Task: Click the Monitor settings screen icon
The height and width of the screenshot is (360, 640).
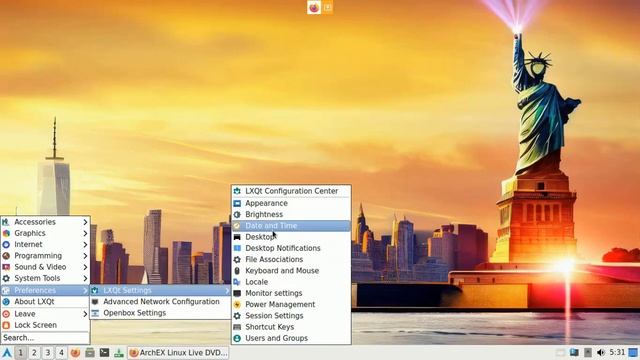Action: pos(237,293)
